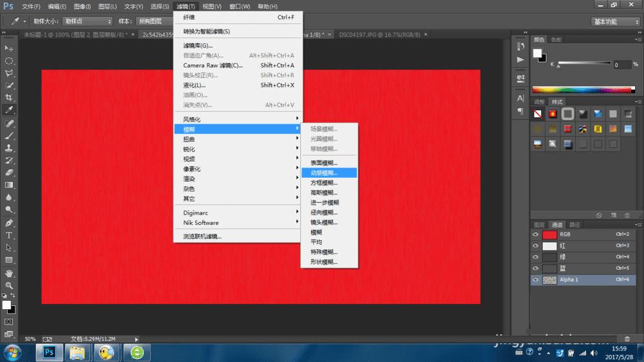Image resolution: width=644 pixels, height=362 pixels.
Task: Select the Hand tool
Action: (8, 273)
